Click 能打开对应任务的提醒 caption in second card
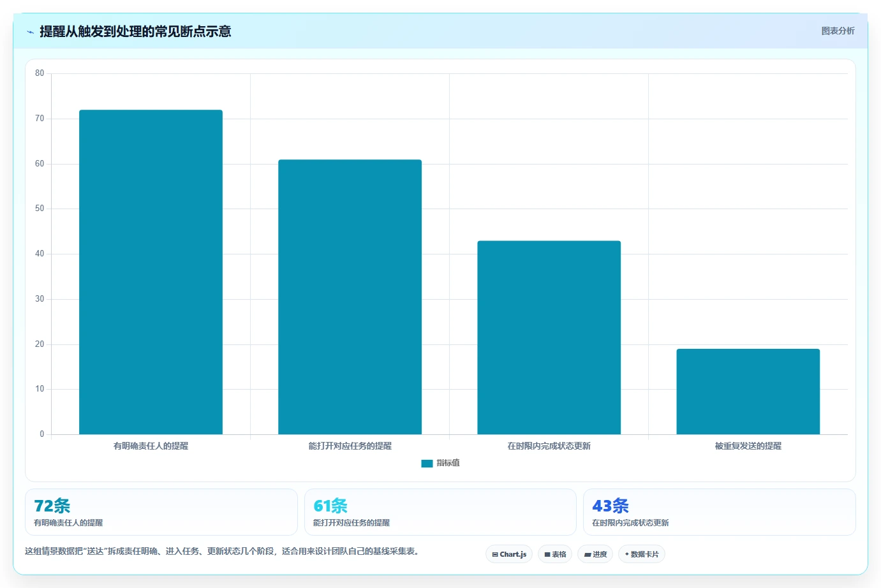The image size is (881, 588). click(352, 522)
